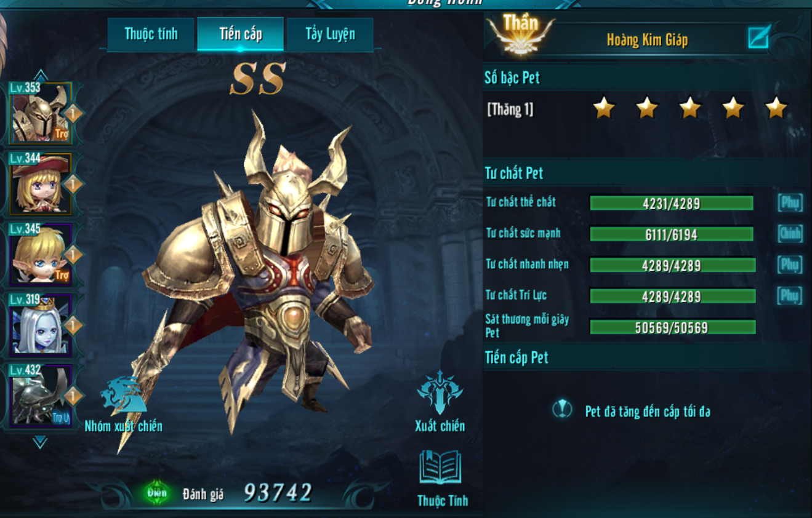Viewport: 812px width, 518px height.
Task: Click the fifth gold star in Thăng 1
Action: (776, 108)
